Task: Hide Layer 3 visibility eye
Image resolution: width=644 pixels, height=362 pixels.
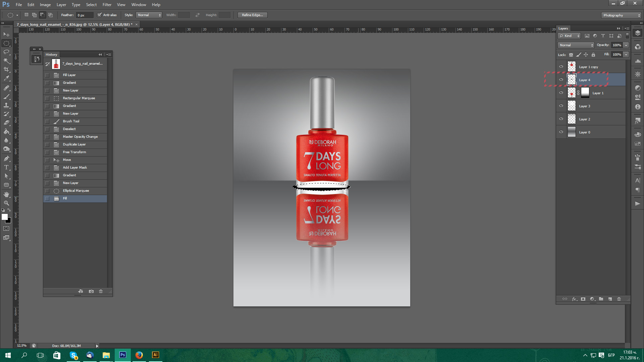Action: point(561,106)
